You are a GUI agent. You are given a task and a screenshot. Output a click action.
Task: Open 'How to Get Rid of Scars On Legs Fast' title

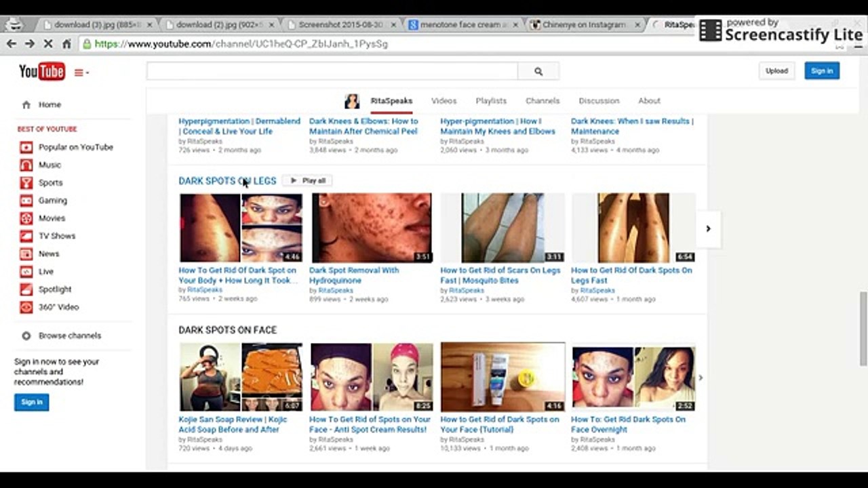(x=500, y=275)
